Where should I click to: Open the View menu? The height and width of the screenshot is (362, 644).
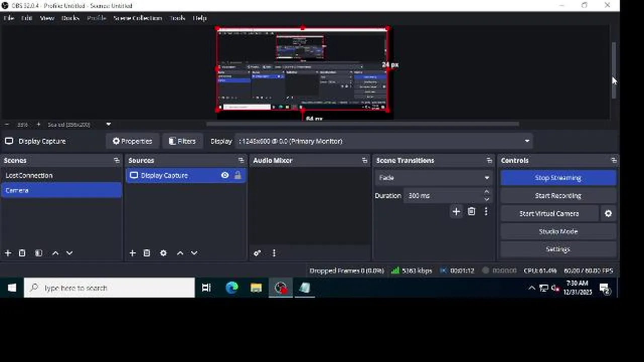tap(47, 18)
